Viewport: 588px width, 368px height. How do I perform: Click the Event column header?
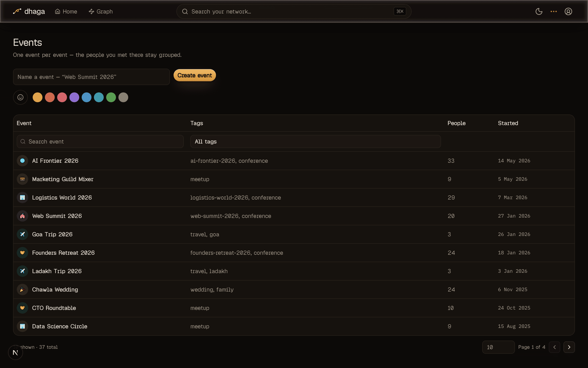(24, 123)
